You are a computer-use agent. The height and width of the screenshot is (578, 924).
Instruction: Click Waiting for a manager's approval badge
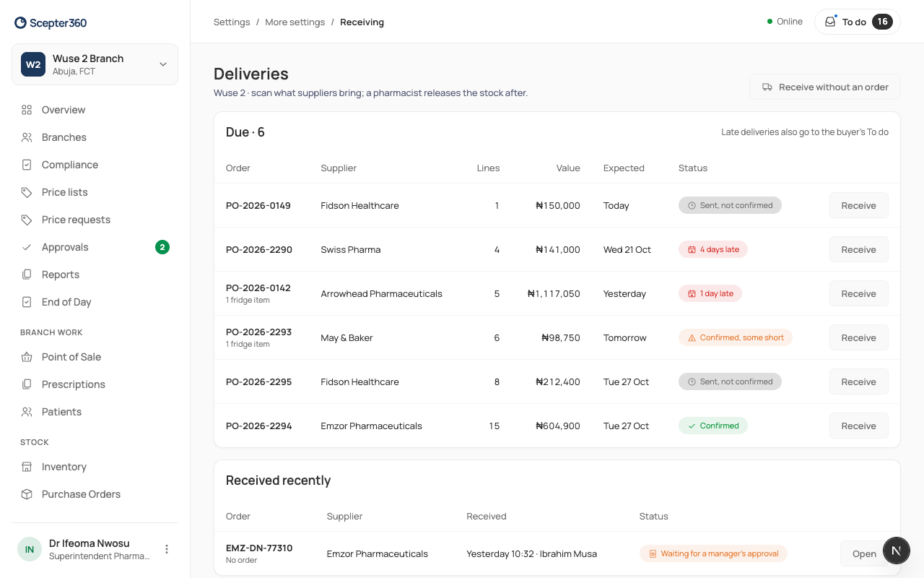click(713, 553)
